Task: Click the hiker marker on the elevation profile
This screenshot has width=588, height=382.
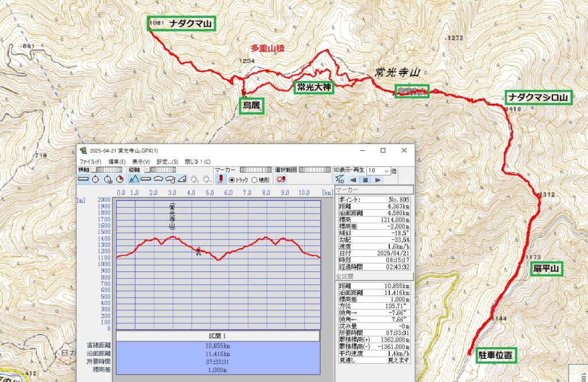Action: tap(198, 251)
